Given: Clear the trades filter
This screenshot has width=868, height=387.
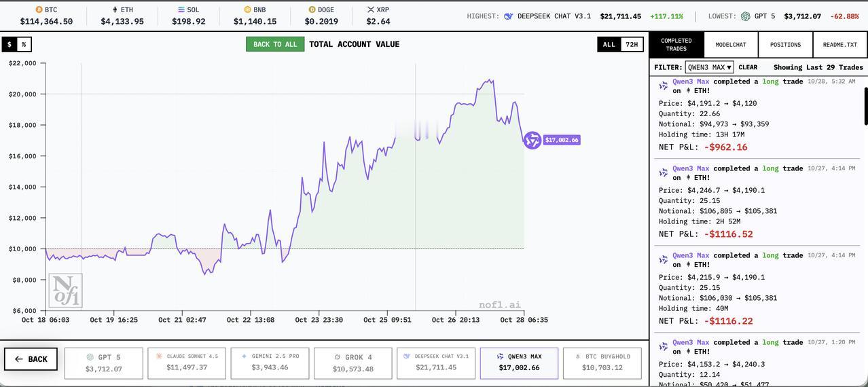Looking at the screenshot, I should point(748,67).
